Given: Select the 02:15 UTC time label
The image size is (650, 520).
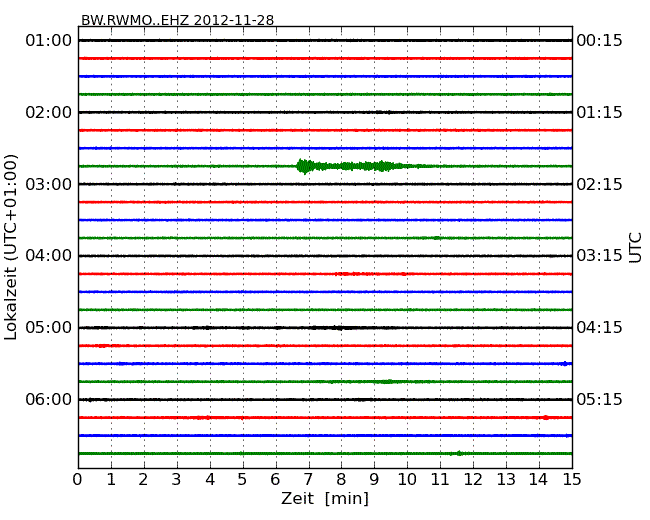Looking at the screenshot, I should pos(599,184).
